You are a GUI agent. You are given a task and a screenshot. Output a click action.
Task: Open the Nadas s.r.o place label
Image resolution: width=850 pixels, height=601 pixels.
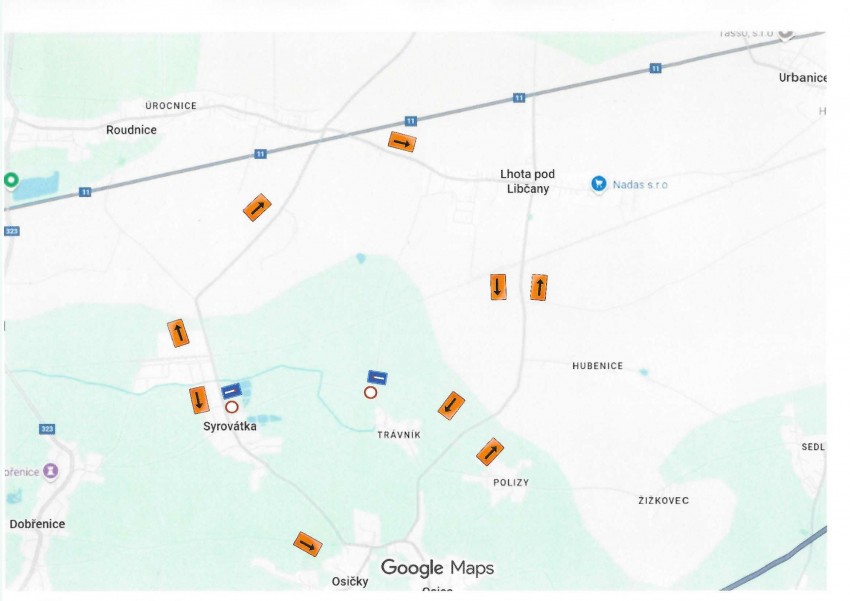(x=640, y=185)
